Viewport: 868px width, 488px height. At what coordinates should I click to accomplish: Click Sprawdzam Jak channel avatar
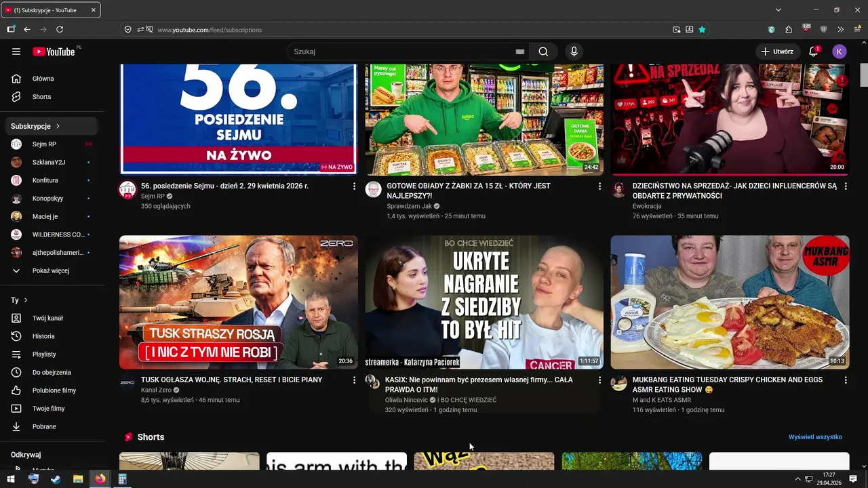373,189
